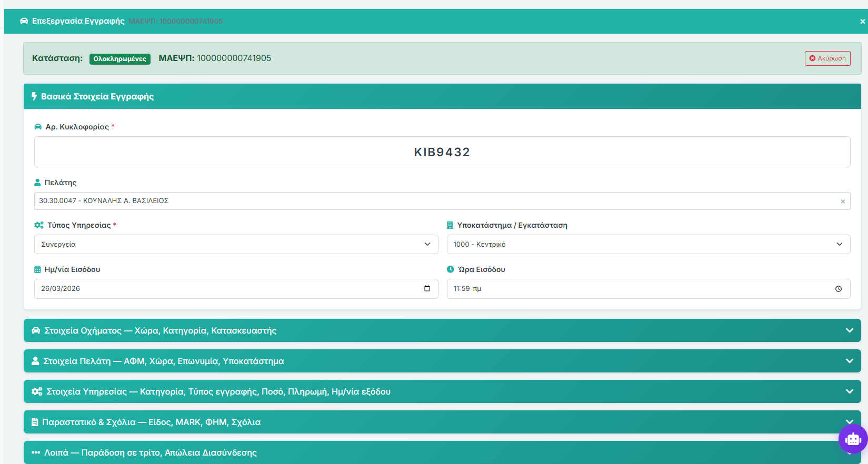Click the lightning icon beside Βασικά Στοιχεία Εγγραφής

pos(34,96)
